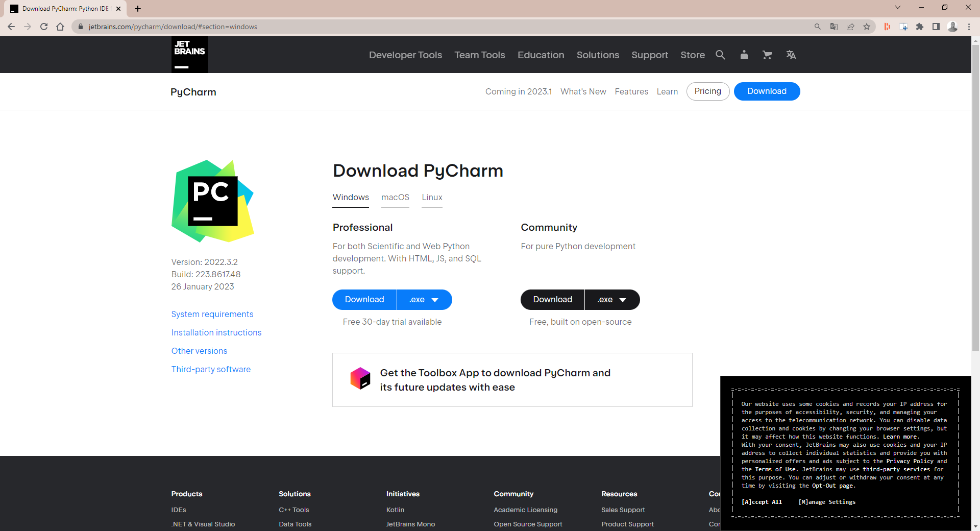This screenshot has height=531, width=980.
Task: Open the Chrome profile avatar
Action: click(x=952, y=27)
